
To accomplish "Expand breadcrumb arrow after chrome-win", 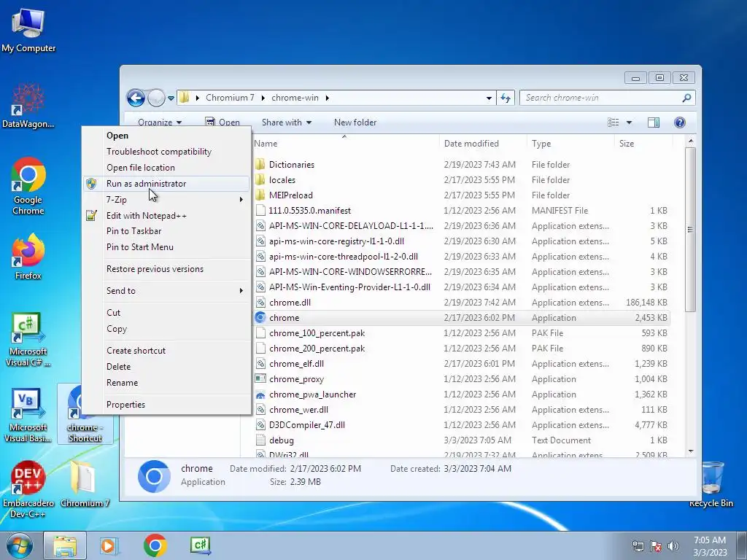I will (x=328, y=98).
